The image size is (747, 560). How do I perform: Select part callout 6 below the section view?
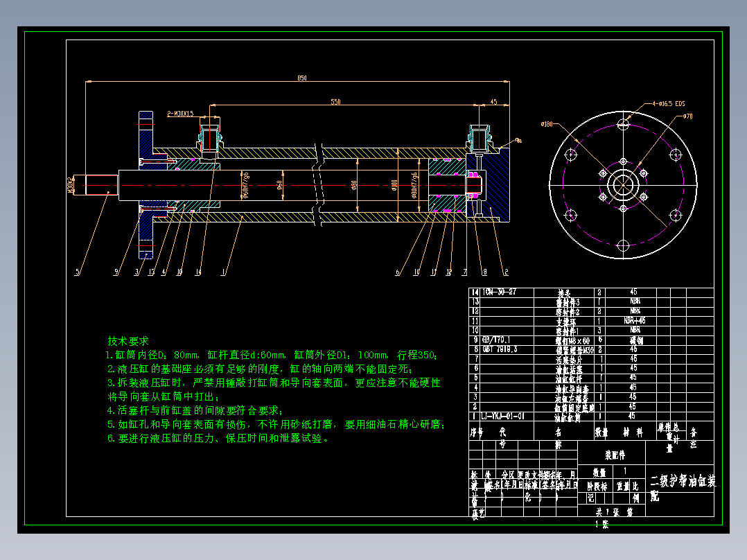click(397, 272)
